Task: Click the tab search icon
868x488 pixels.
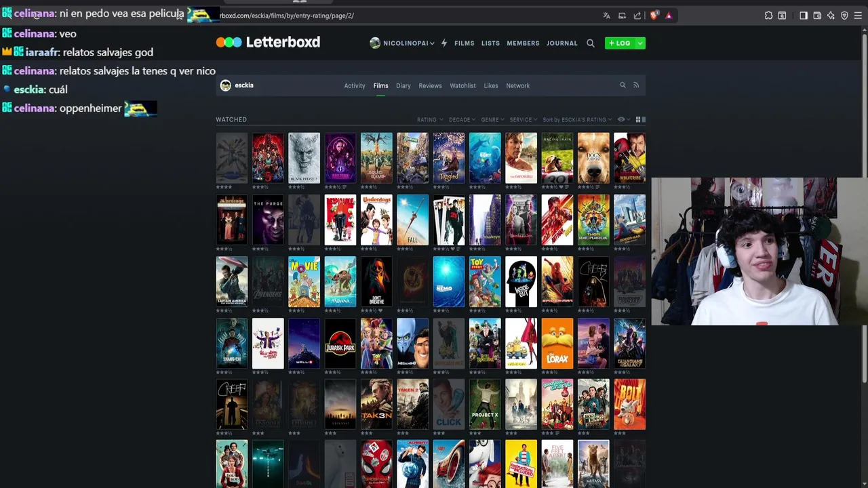Action: 782,16
